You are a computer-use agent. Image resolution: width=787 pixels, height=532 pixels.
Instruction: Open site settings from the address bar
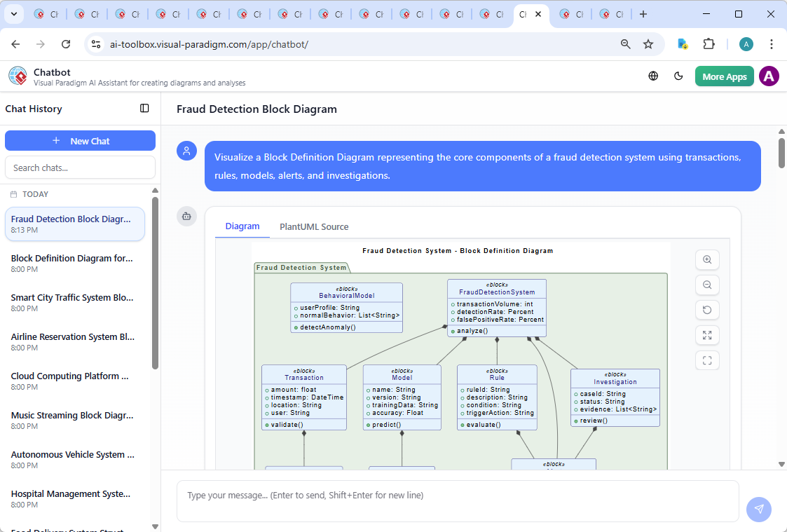pos(95,43)
